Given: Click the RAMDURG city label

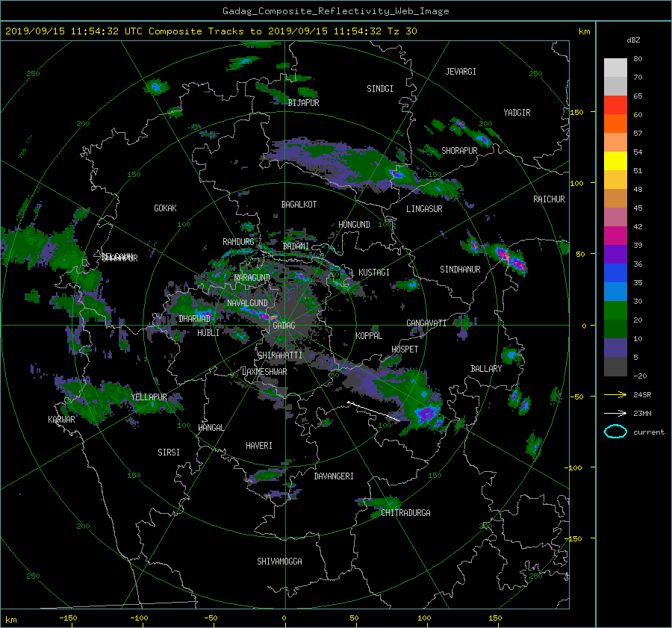Looking at the screenshot, I should (238, 242).
